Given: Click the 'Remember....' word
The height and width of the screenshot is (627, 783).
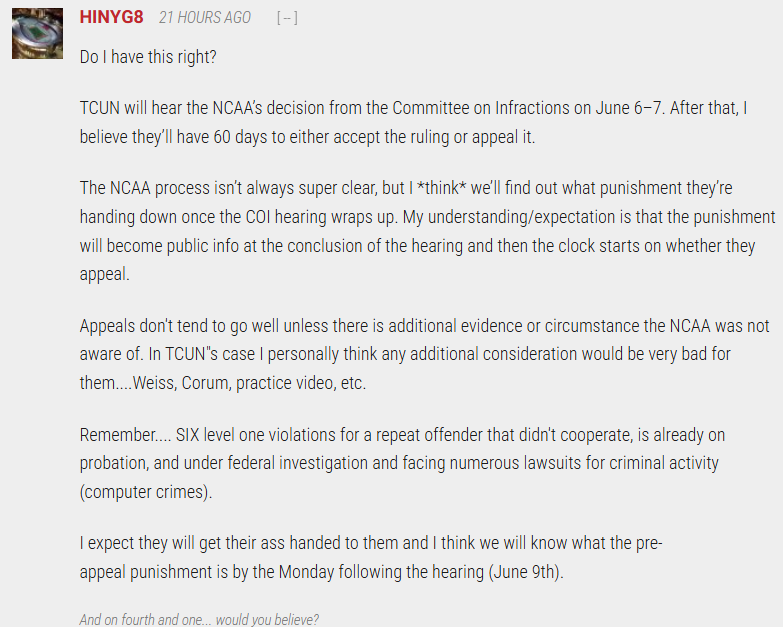Looking at the screenshot, I should pos(125,435).
